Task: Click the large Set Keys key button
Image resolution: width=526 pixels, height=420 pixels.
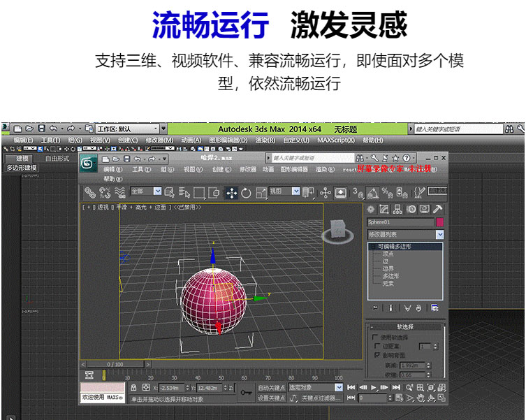Action: [246, 392]
